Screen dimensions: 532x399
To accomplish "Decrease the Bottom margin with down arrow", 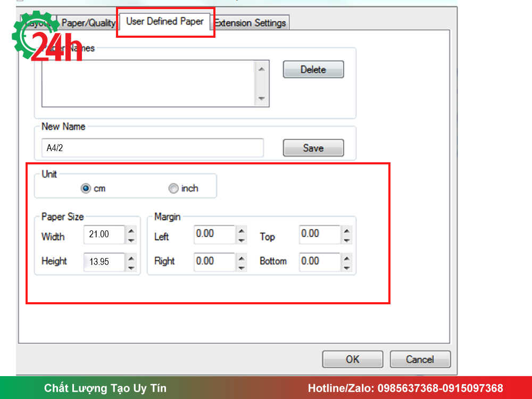I will point(346,268).
